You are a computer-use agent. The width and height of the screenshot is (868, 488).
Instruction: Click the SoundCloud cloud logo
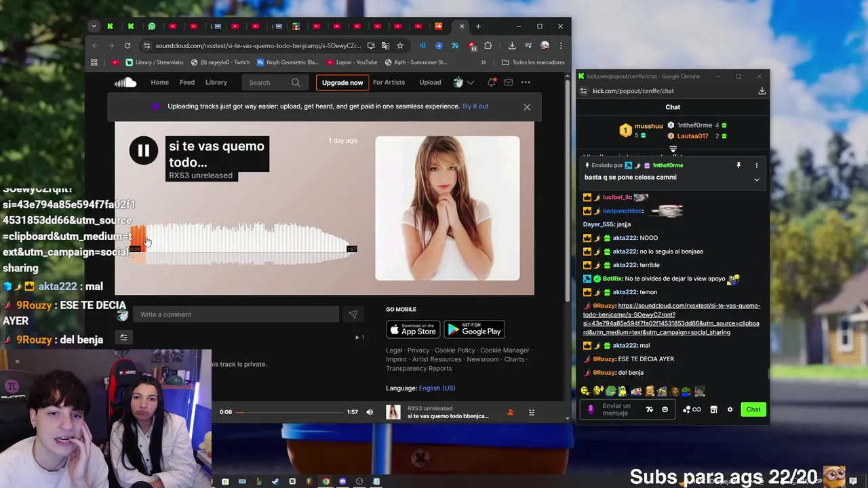125,83
